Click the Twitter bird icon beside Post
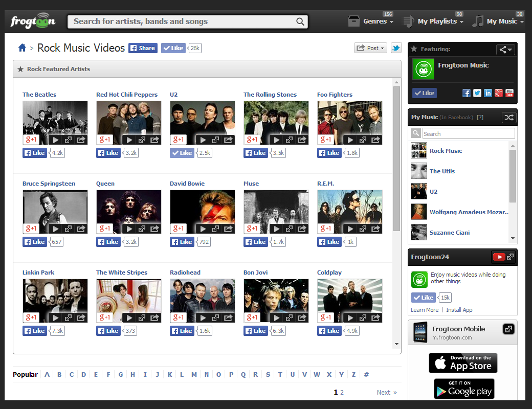This screenshot has width=532, height=409. point(396,48)
